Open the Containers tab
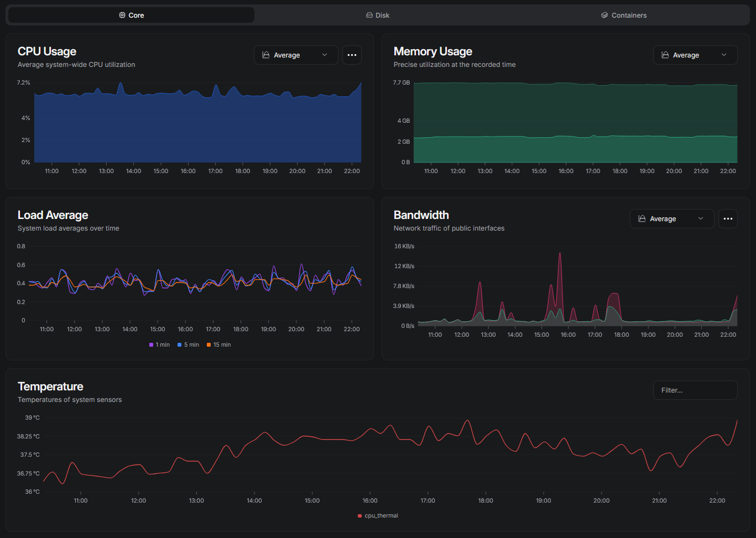This screenshot has height=538, width=756. (624, 15)
